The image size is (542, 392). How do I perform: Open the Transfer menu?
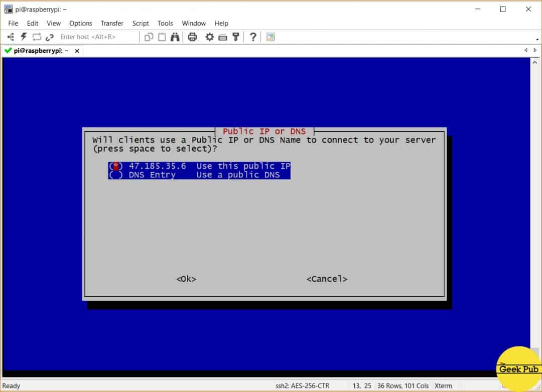point(112,23)
